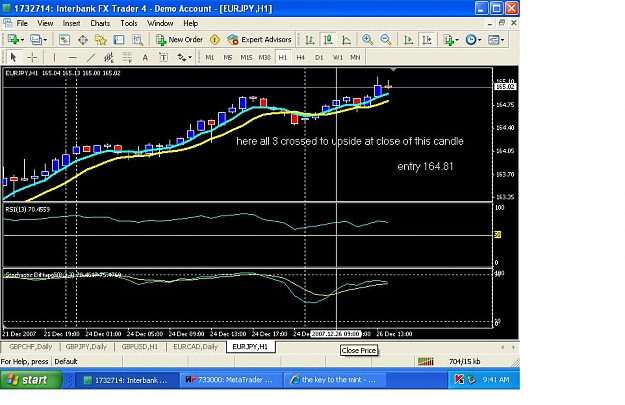Switch to the GBPJPY,Daily chart tab
Image resolution: width=625 pixels, height=405 pixels.
[86, 347]
